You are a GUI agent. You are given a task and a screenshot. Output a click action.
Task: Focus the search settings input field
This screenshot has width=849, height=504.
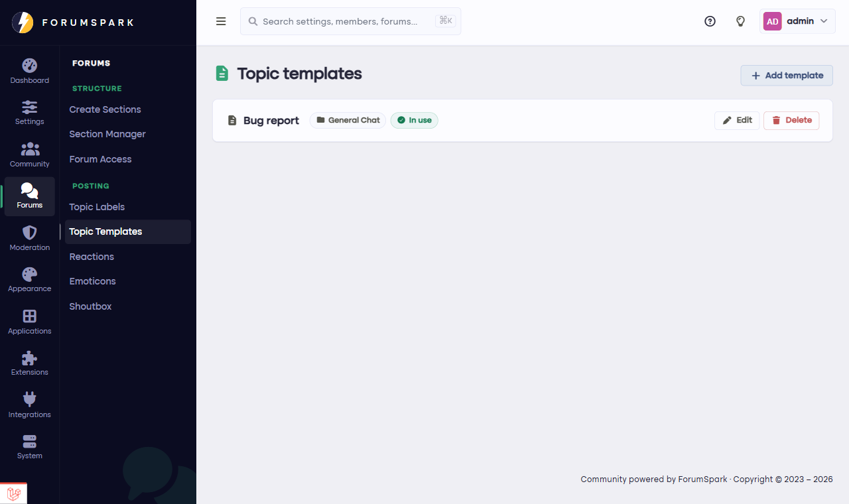pyautogui.click(x=350, y=21)
